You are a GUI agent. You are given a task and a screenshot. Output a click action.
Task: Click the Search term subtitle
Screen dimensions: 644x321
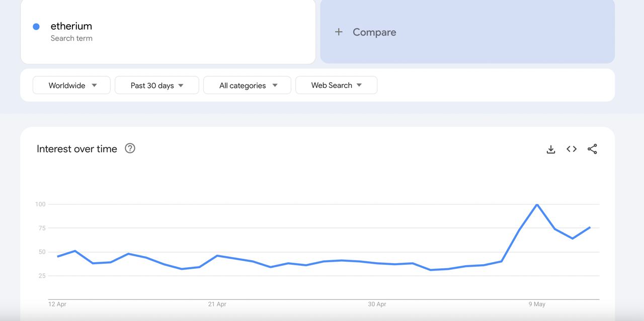click(x=71, y=38)
